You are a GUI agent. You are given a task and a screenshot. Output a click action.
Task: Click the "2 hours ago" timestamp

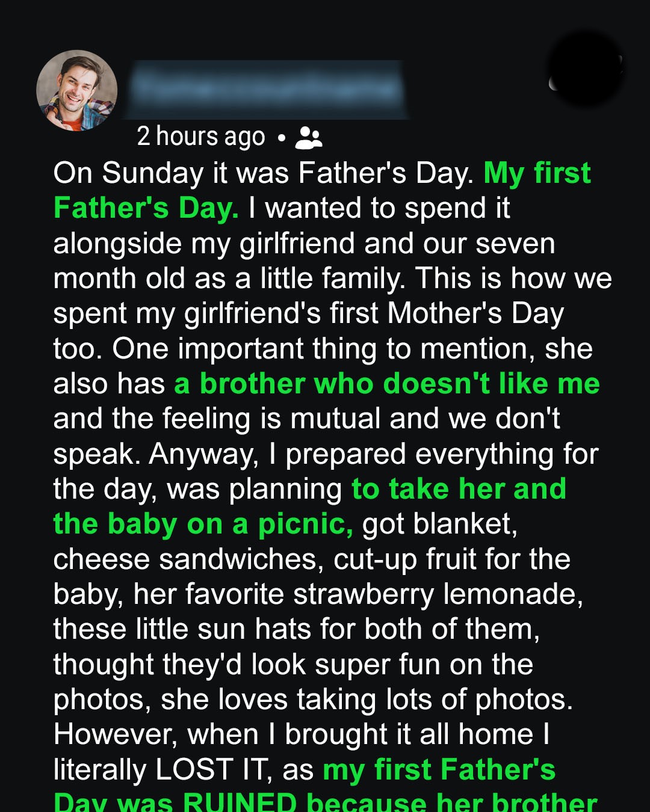click(x=200, y=137)
